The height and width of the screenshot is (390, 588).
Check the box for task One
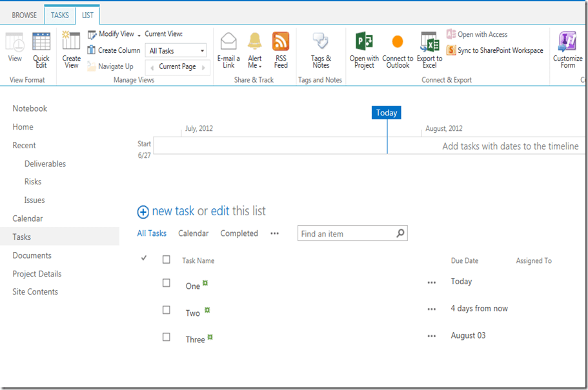tap(167, 283)
